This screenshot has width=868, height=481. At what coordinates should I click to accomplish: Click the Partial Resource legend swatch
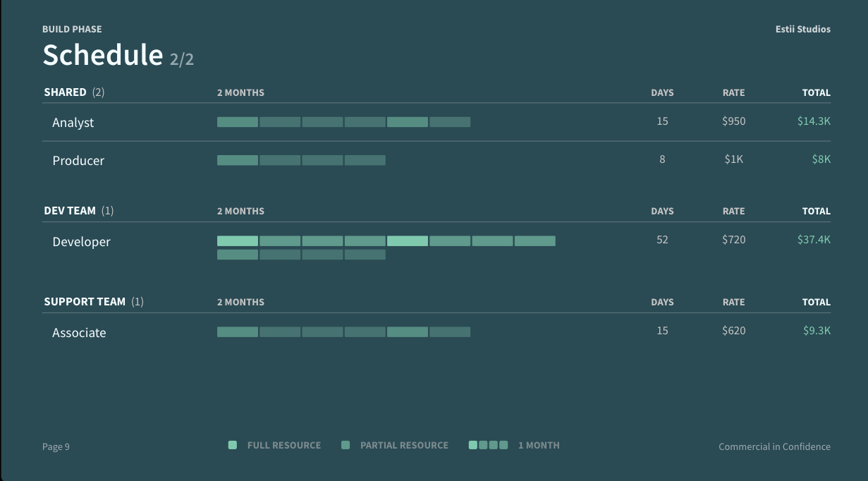coord(346,445)
